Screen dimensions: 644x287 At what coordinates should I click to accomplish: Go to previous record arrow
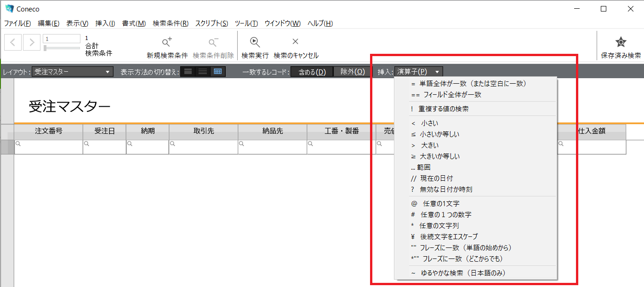coord(13,42)
